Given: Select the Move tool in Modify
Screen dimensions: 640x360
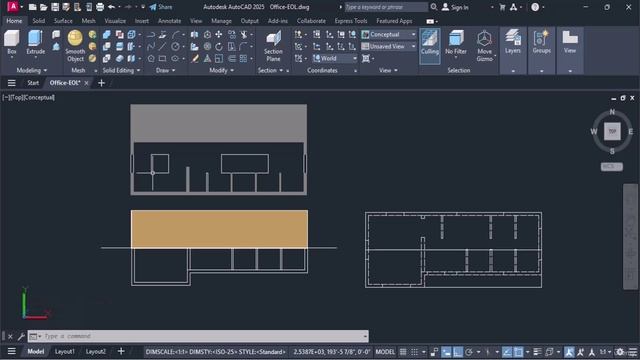Looking at the screenshot, I should coord(219,35).
